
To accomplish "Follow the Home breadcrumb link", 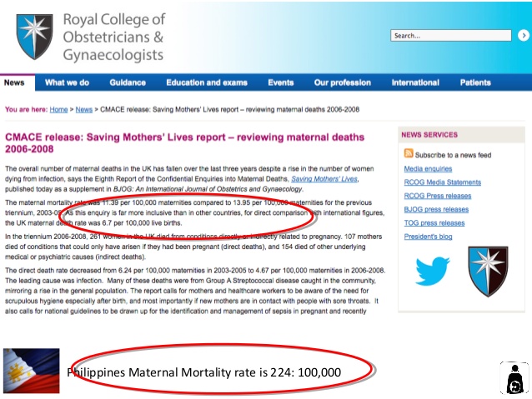I will coord(58,109).
